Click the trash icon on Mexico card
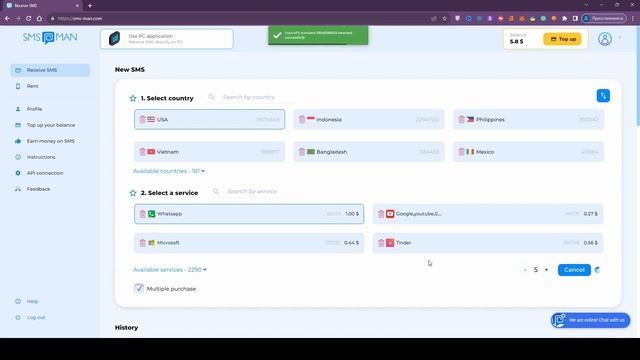The image size is (640, 360). [461, 151]
